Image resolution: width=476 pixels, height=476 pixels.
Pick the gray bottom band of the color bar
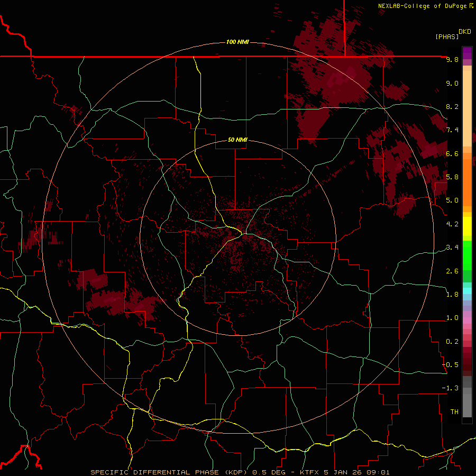click(x=467, y=405)
